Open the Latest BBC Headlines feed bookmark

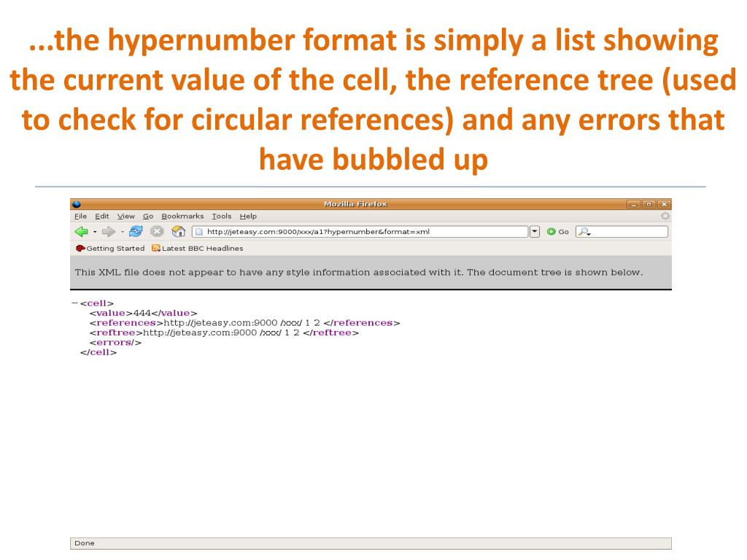pos(197,248)
